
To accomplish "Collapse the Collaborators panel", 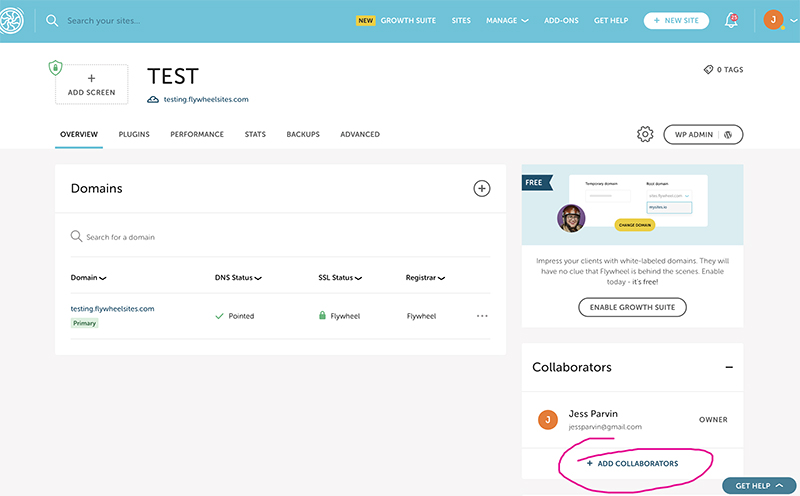I will (729, 367).
